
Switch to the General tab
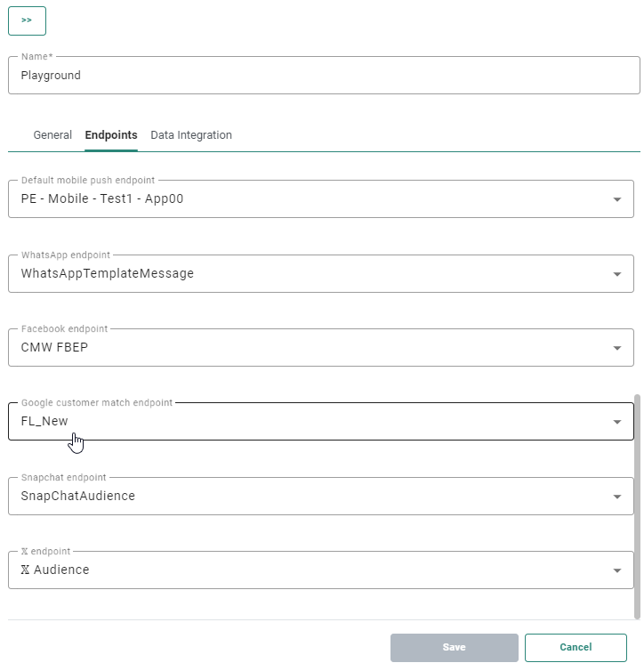point(52,135)
